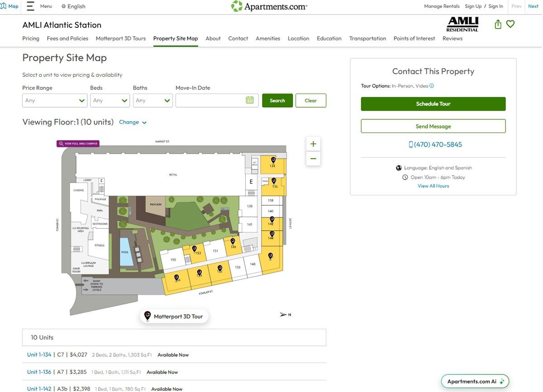Screen dimensions: 543x392
Task: Click the Apartments.com logo
Action: (269, 6)
